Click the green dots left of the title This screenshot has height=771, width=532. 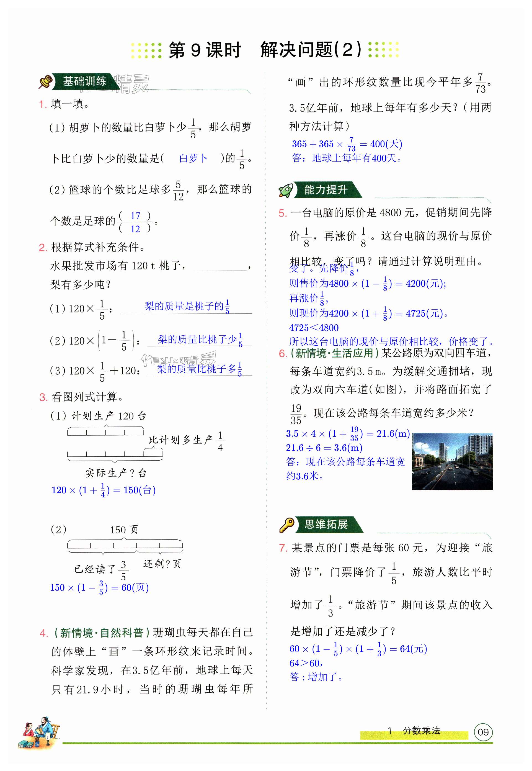(x=146, y=50)
